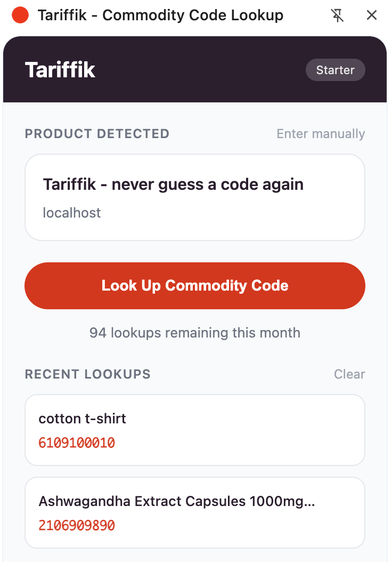
Task: Click the localhost source label
Action: pos(71,213)
